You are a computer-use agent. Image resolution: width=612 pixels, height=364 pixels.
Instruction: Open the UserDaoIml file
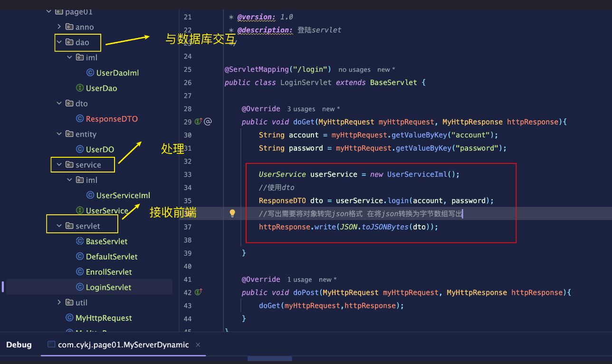tap(117, 73)
